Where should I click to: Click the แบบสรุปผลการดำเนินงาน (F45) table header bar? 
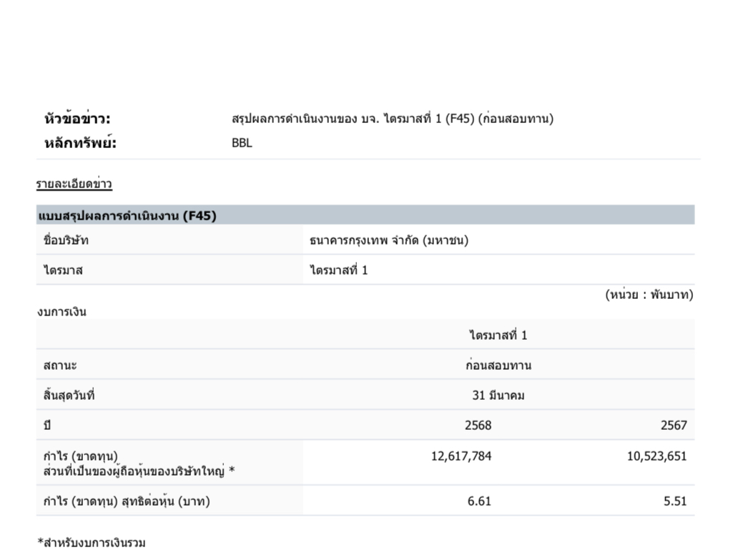coord(365,216)
